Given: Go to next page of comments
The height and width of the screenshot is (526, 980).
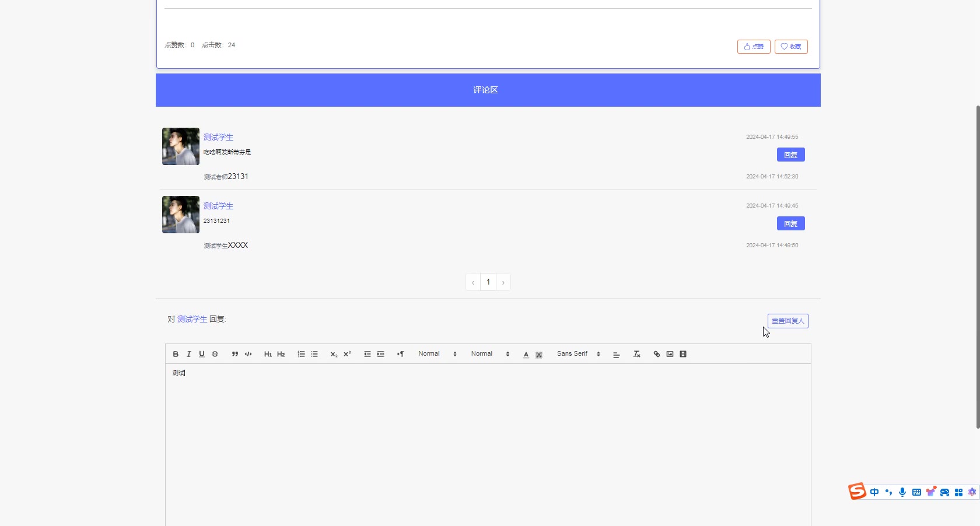Looking at the screenshot, I should (x=503, y=282).
